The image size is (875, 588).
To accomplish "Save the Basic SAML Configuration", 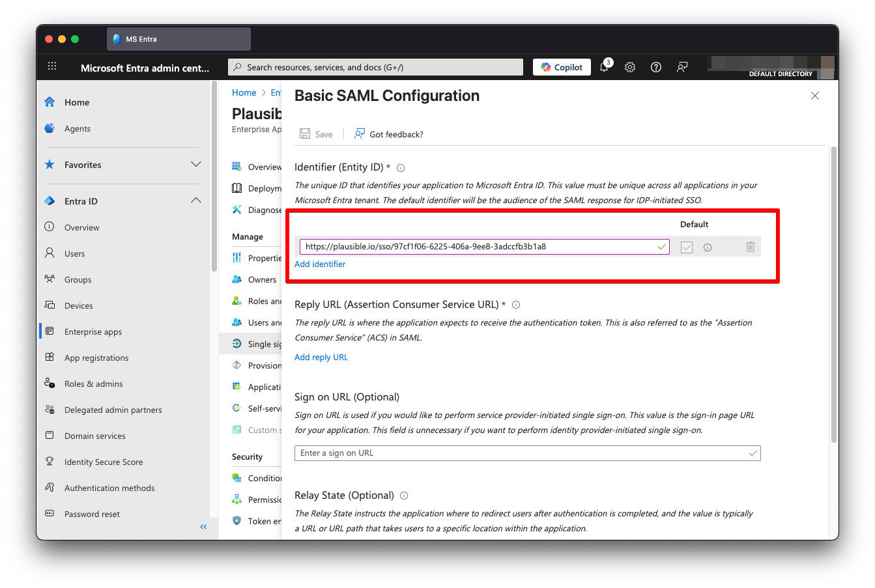I will pos(316,133).
